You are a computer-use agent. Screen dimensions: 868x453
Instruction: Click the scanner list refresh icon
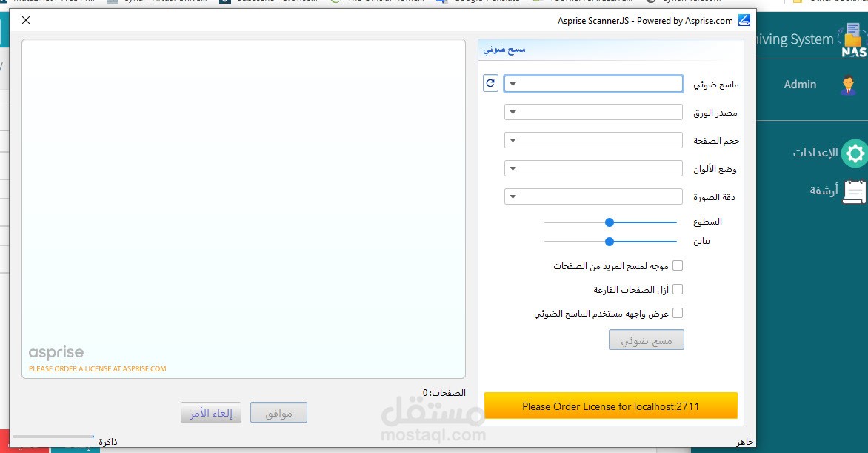coord(490,83)
